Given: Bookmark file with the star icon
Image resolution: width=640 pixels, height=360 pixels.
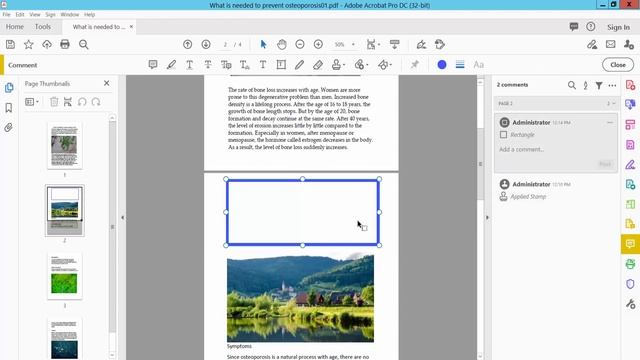Looking at the screenshot, I should coord(29,44).
